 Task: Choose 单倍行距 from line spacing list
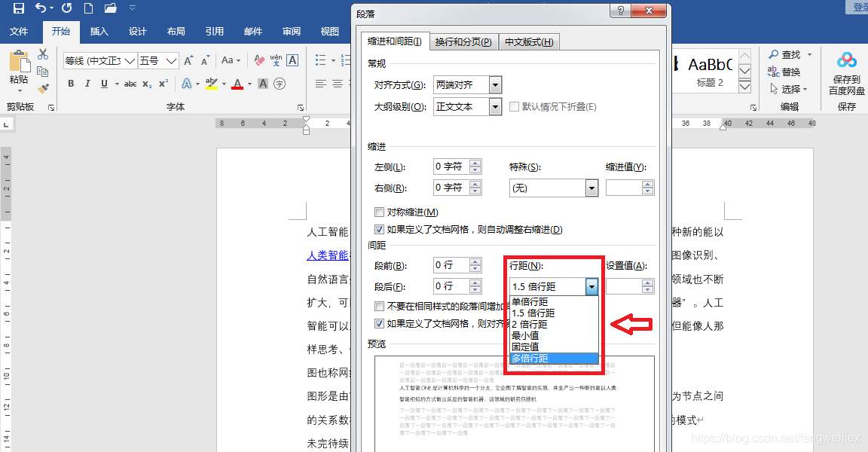click(x=554, y=301)
